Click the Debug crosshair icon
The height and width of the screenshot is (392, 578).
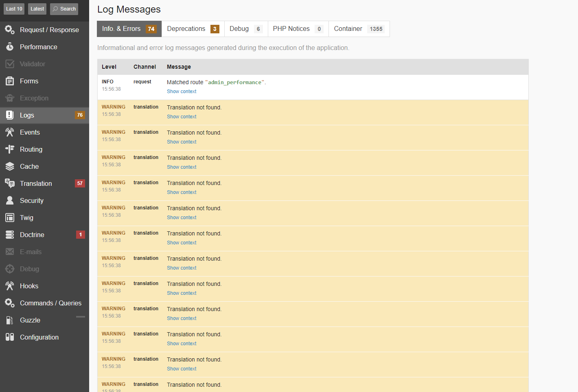click(10, 269)
